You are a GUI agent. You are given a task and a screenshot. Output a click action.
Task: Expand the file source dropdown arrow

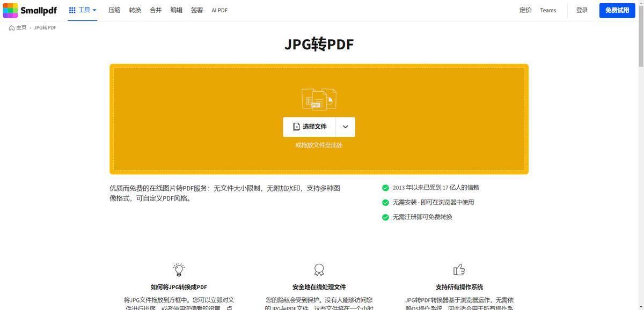tap(345, 127)
